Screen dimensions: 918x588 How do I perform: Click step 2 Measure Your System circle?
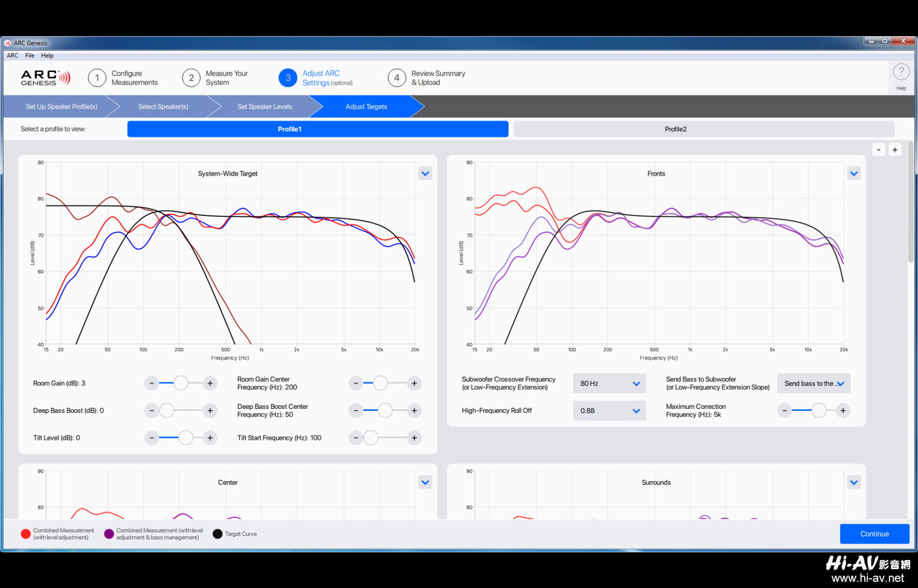tap(191, 78)
